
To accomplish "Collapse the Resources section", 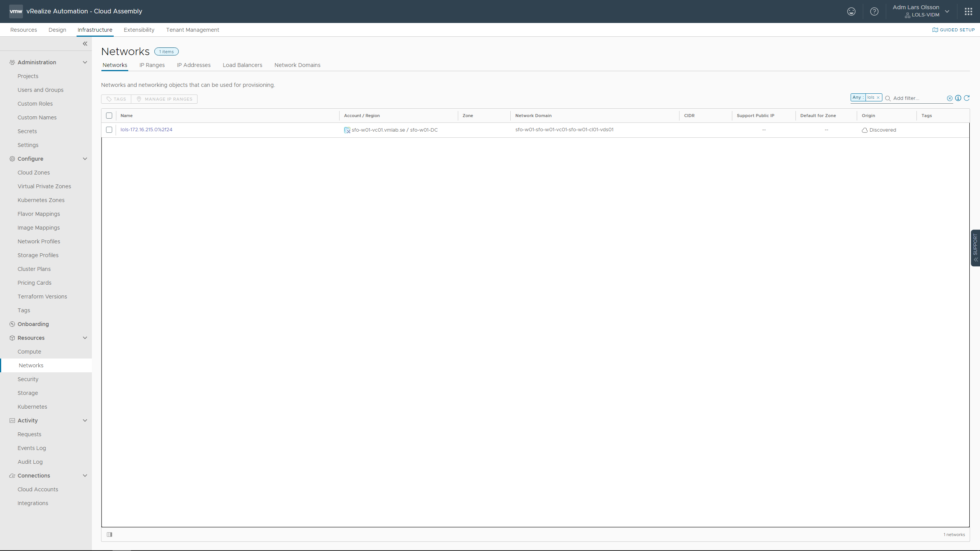I will point(85,338).
